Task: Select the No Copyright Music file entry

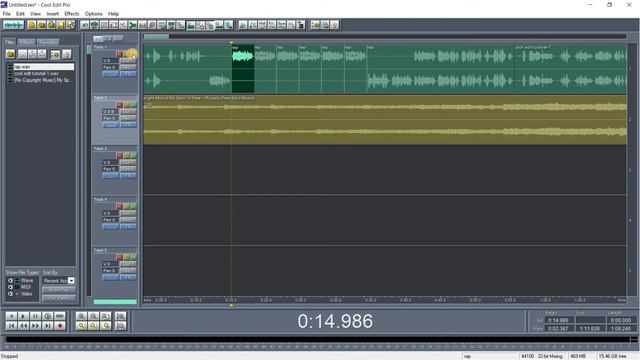Action: tap(42, 80)
